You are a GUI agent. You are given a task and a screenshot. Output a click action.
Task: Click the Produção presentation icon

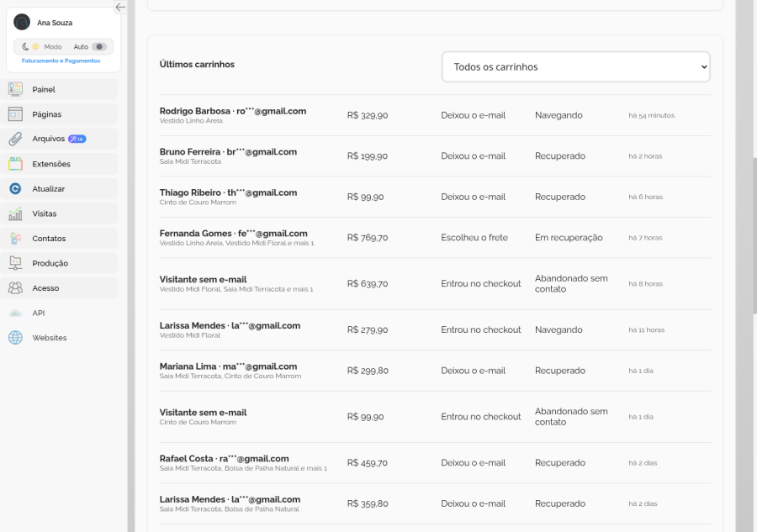(15, 263)
